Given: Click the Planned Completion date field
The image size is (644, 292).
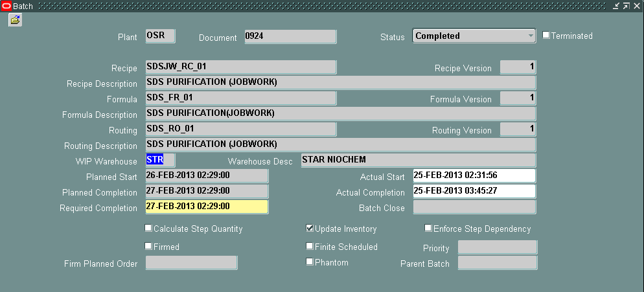Looking at the screenshot, I should [207, 192].
